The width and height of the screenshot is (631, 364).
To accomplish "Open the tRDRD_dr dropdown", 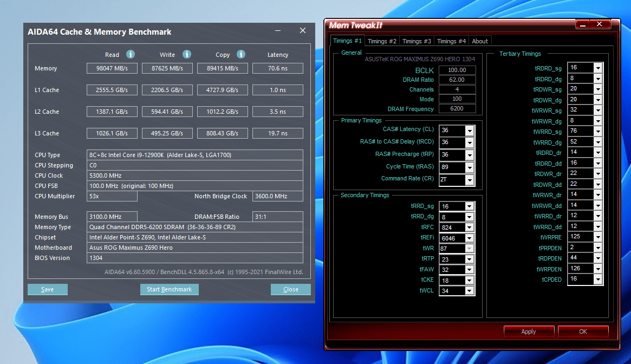I will [x=598, y=153].
